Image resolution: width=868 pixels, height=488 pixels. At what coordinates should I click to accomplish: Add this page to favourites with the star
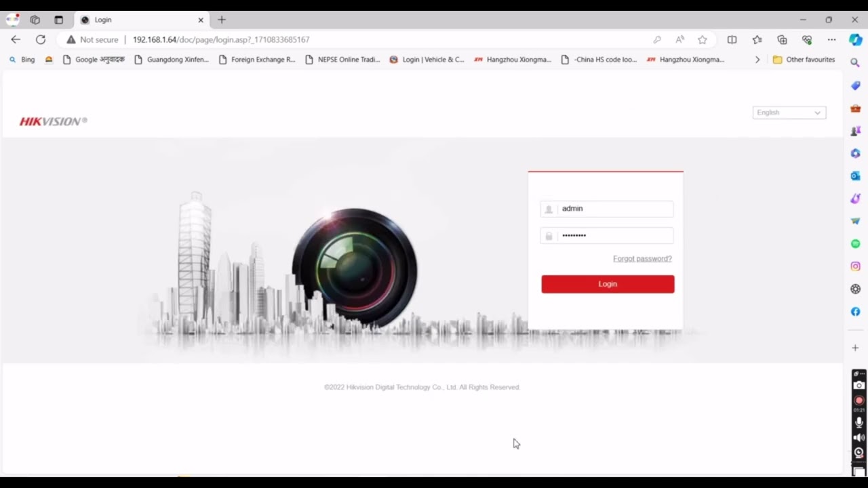coord(703,39)
